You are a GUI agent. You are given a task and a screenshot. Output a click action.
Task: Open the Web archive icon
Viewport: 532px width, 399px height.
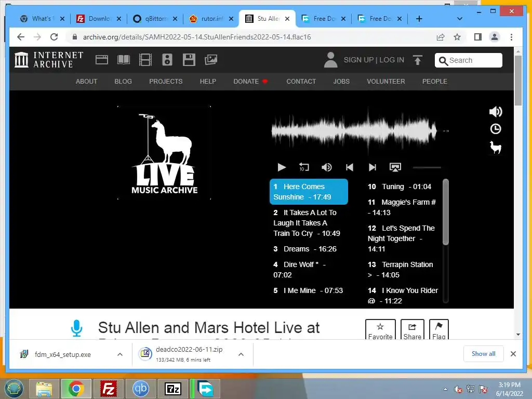(101, 60)
